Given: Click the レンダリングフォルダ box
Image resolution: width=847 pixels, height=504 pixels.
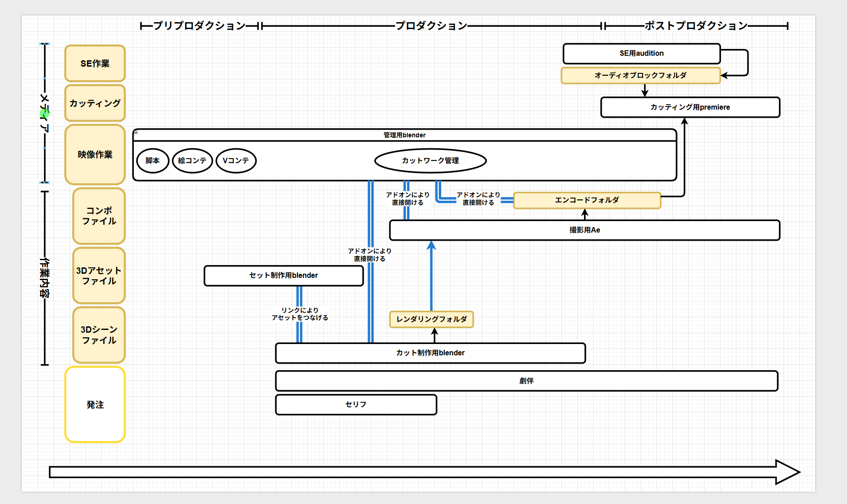Looking at the screenshot, I should point(432,319).
